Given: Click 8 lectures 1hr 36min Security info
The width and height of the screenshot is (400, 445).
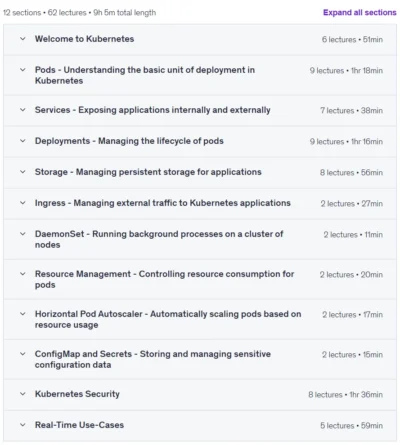Looking at the screenshot, I should point(345,395).
